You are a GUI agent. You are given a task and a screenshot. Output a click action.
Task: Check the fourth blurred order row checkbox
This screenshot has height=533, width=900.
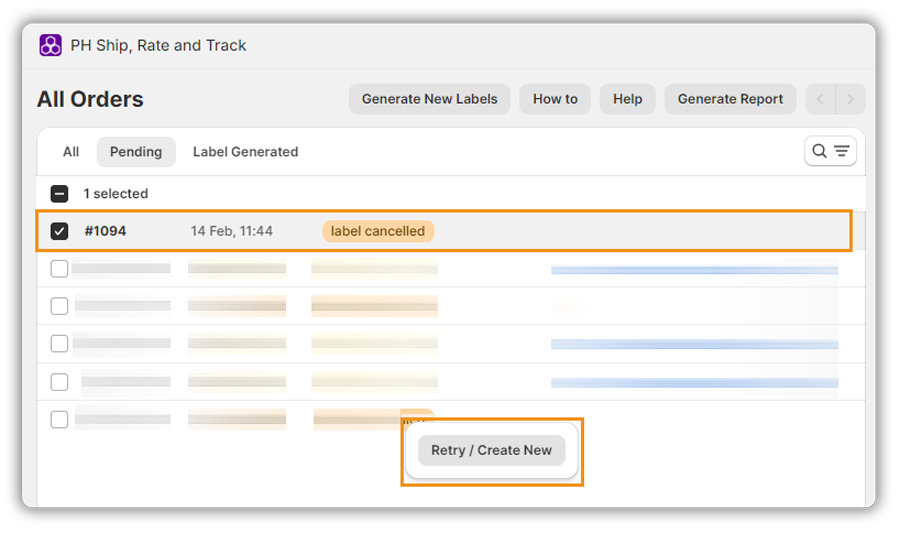60,382
